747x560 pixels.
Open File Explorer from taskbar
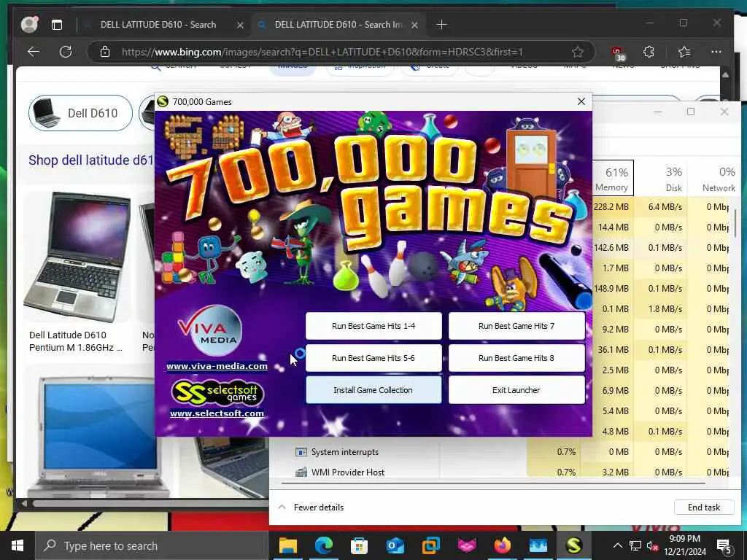coord(287,545)
